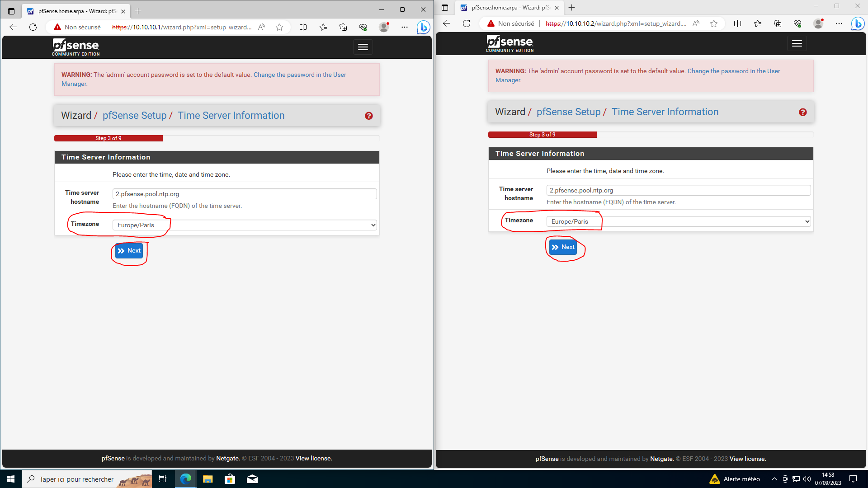
Task: Expand Timezone dropdown in left window
Action: (244, 225)
